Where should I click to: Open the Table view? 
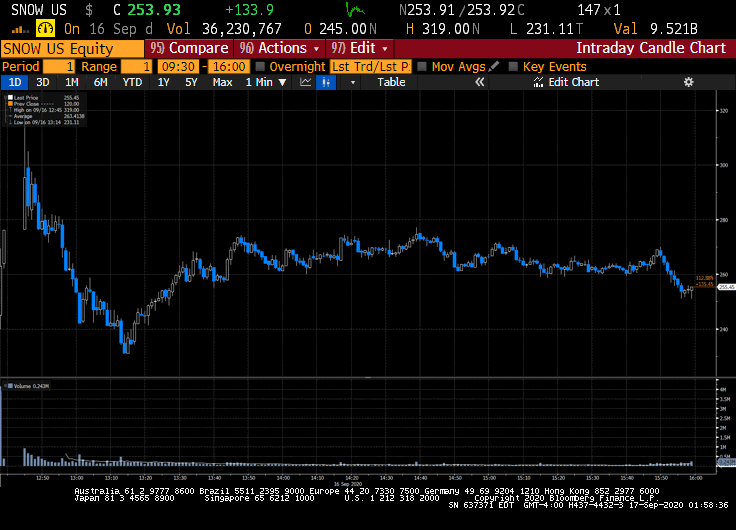[391, 82]
